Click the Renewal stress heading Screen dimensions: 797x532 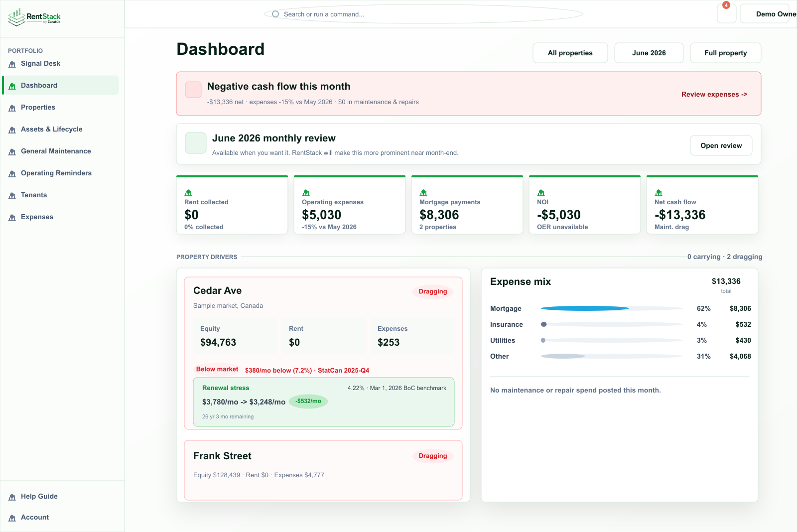[x=226, y=388]
